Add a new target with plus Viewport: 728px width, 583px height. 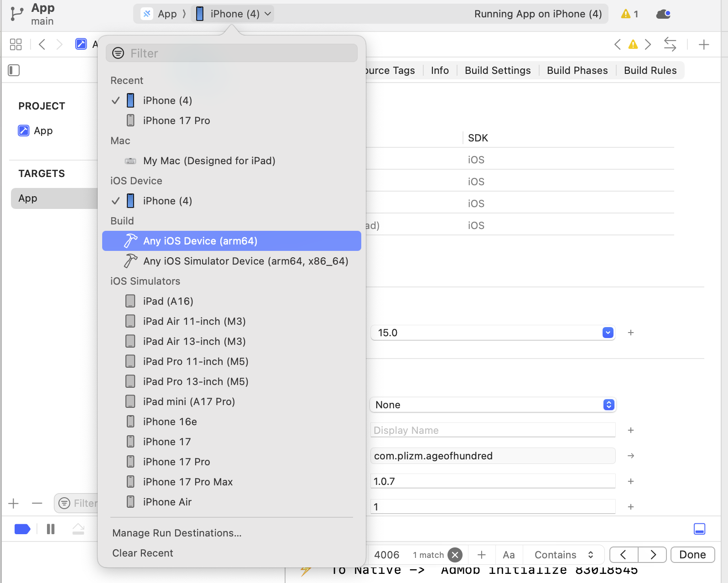tap(14, 503)
